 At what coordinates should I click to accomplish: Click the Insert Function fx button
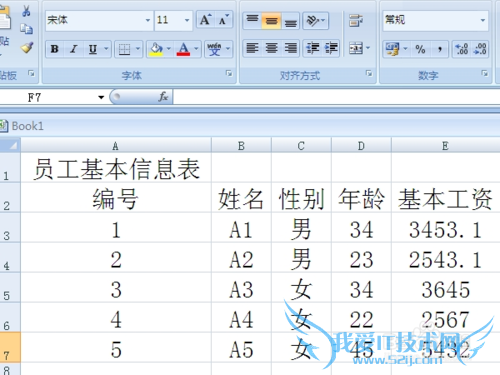point(163,97)
